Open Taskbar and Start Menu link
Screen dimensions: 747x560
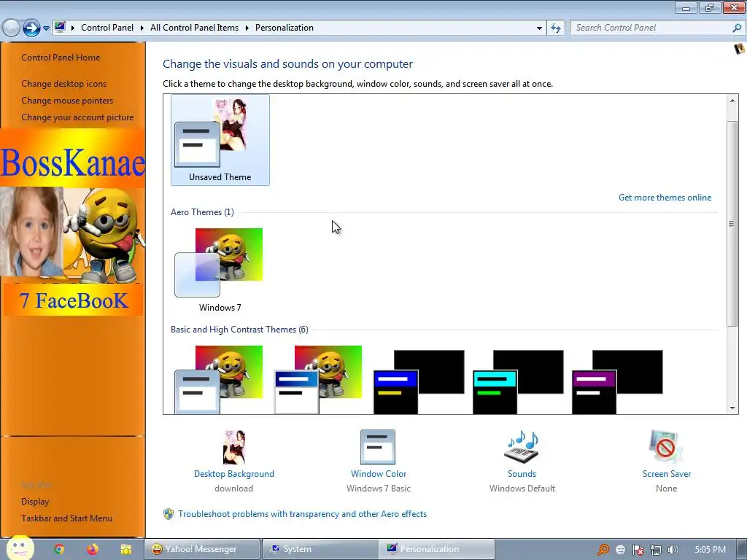[x=66, y=518]
